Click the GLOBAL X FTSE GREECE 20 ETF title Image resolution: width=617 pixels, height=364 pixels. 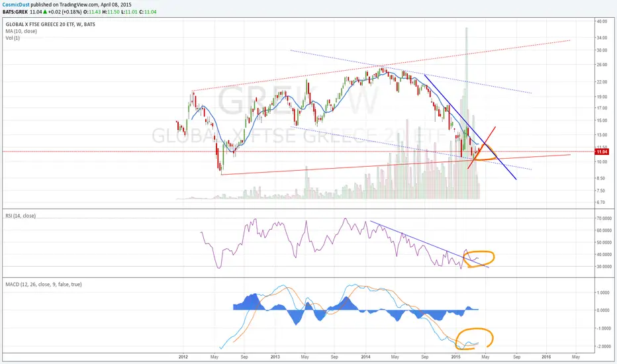pyautogui.click(x=50, y=24)
